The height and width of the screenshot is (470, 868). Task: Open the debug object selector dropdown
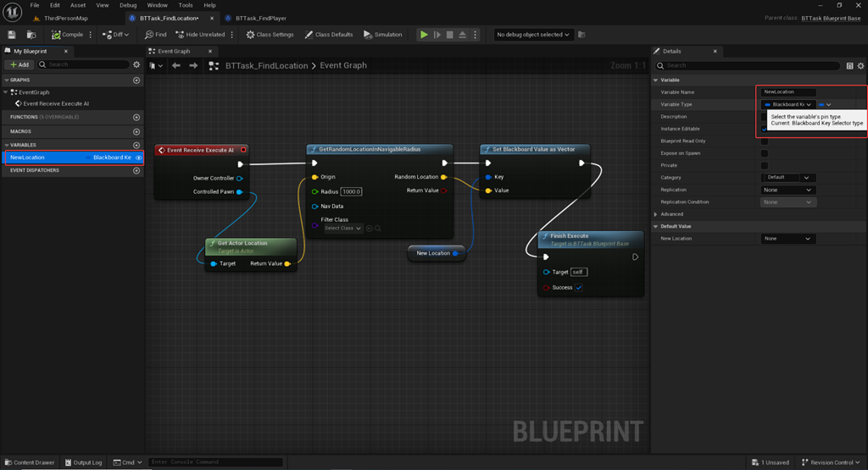533,35
